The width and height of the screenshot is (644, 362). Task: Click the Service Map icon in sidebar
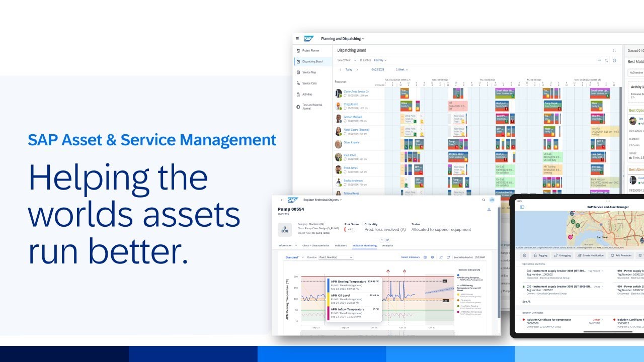pyautogui.click(x=298, y=72)
